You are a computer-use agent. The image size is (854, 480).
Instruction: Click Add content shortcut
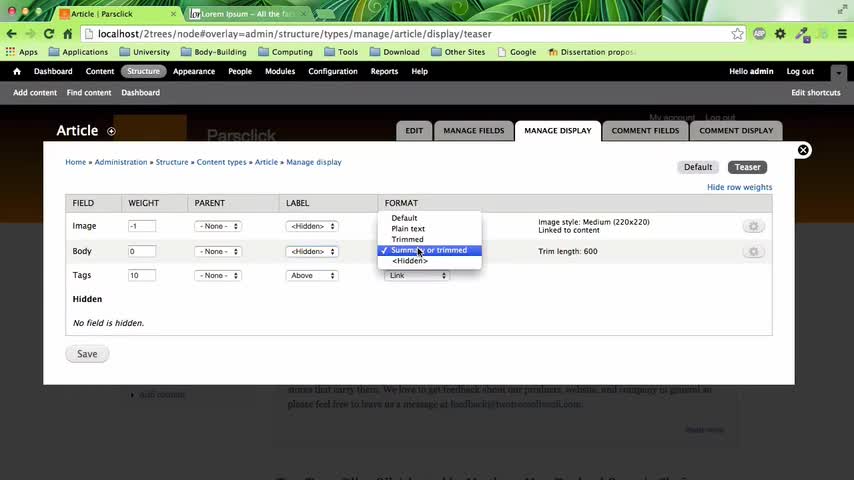point(35,93)
